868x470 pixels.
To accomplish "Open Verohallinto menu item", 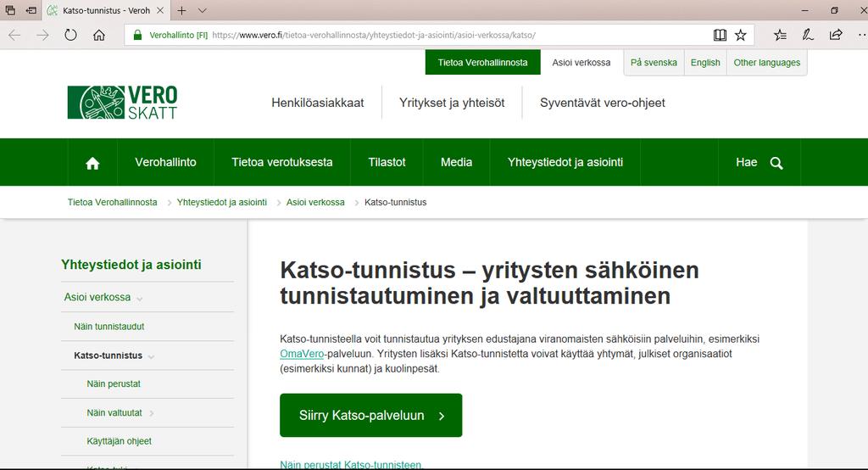I will click(165, 162).
